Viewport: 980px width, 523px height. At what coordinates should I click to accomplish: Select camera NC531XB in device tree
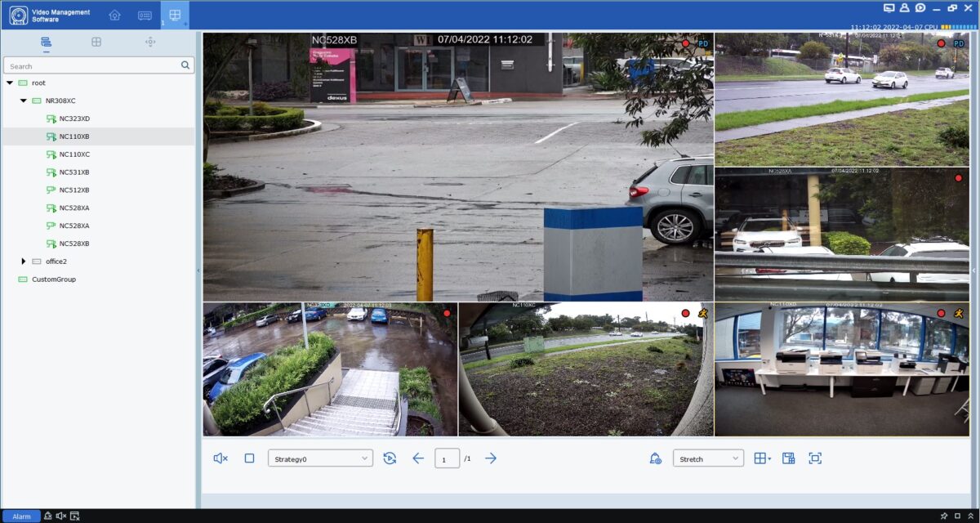point(73,172)
